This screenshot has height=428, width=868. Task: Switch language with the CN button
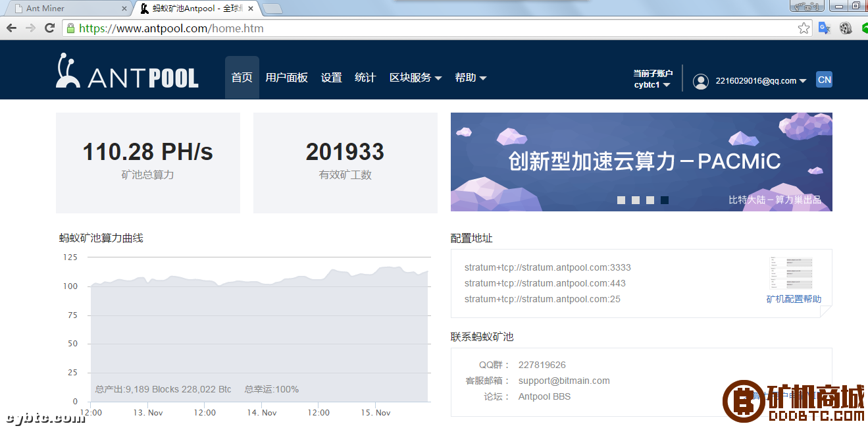tap(824, 80)
